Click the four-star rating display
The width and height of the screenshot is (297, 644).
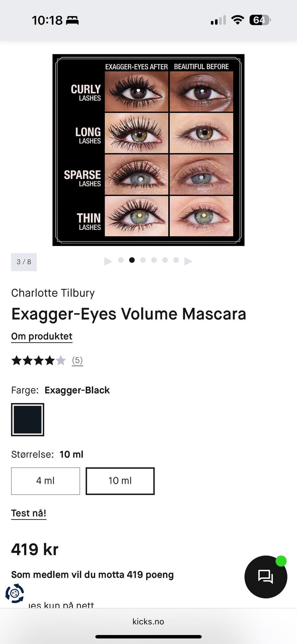pyautogui.click(x=39, y=361)
